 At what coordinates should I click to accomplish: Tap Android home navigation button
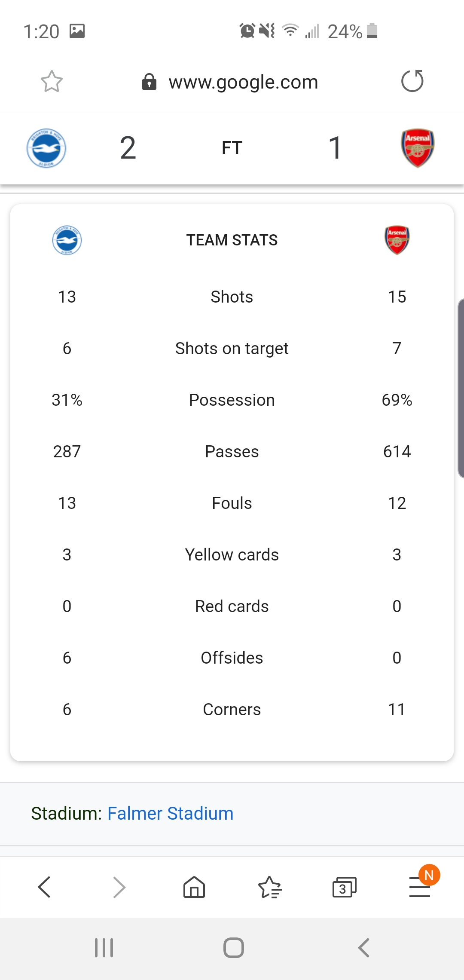[x=234, y=948]
